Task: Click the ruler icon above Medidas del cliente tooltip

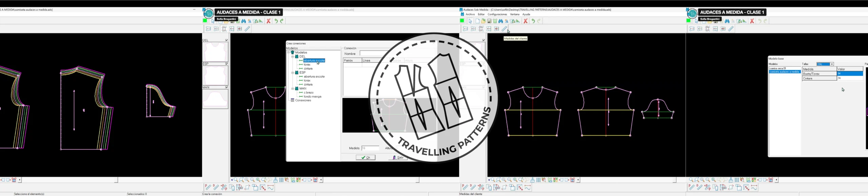Action: (x=504, y=29)
